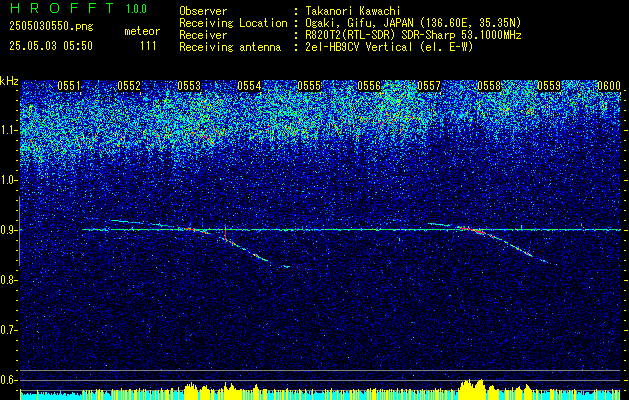Click the 0559 time marker
Image resolution: width=629 pixels, height=400 pixels.
pyautogui.click(x=549, y=86)
